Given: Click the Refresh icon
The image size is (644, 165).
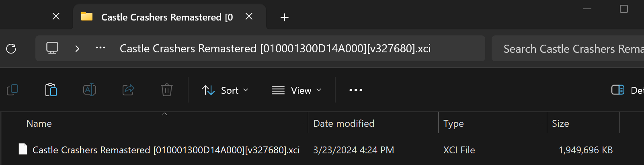Looking at the screenshot, I should click(x=11, y=49).
